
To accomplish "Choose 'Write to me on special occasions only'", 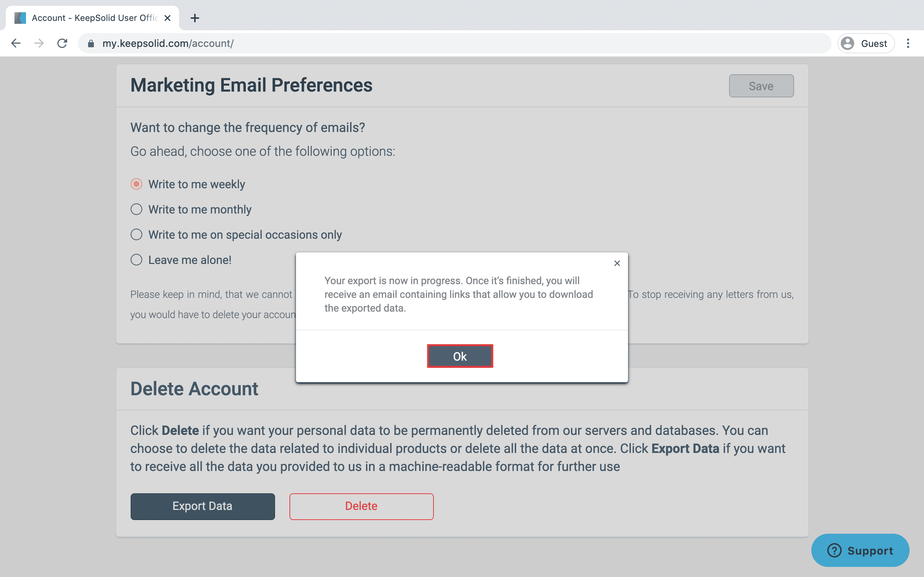I will point(136,235).
